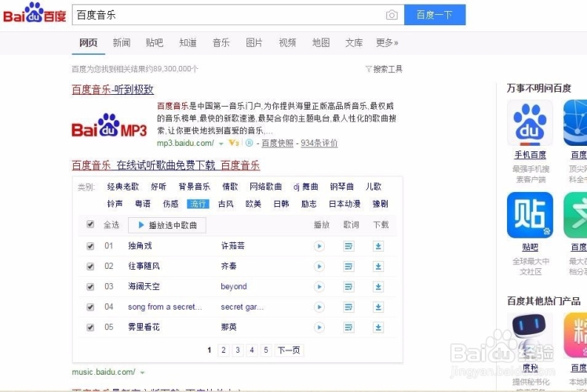Switch to the 文库 tab
The height and width of the screenshot is (392, 587).
coord(354,42)
